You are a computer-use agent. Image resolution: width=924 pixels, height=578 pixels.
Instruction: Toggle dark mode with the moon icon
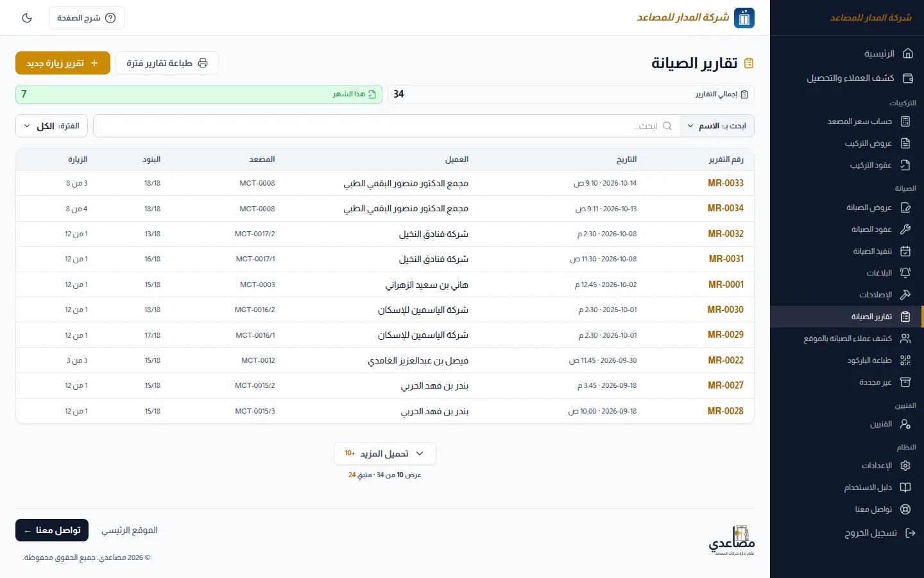(x=27, y=18)
